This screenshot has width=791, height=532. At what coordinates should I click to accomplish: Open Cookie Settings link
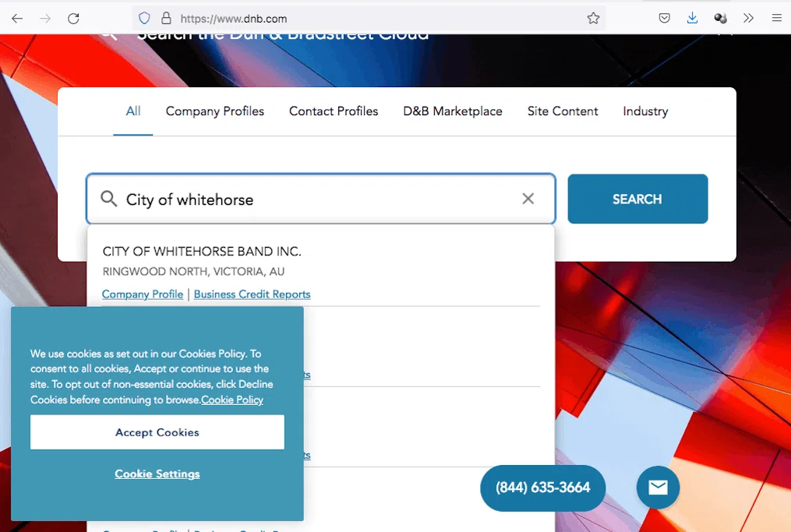click(x=157, y=474)
